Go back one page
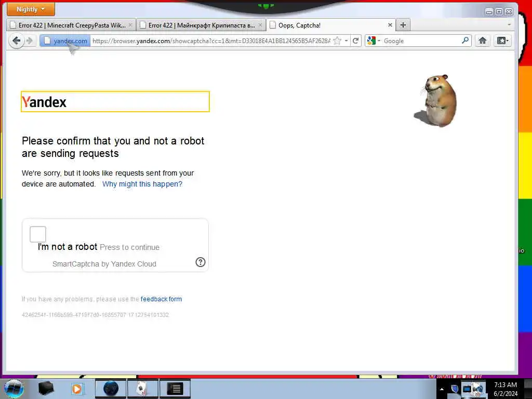Screen dimensions: 532x399 tap(16, 41)
